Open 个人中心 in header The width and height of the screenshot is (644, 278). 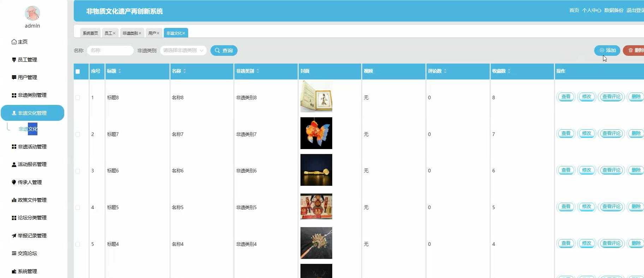coord(591,10)
